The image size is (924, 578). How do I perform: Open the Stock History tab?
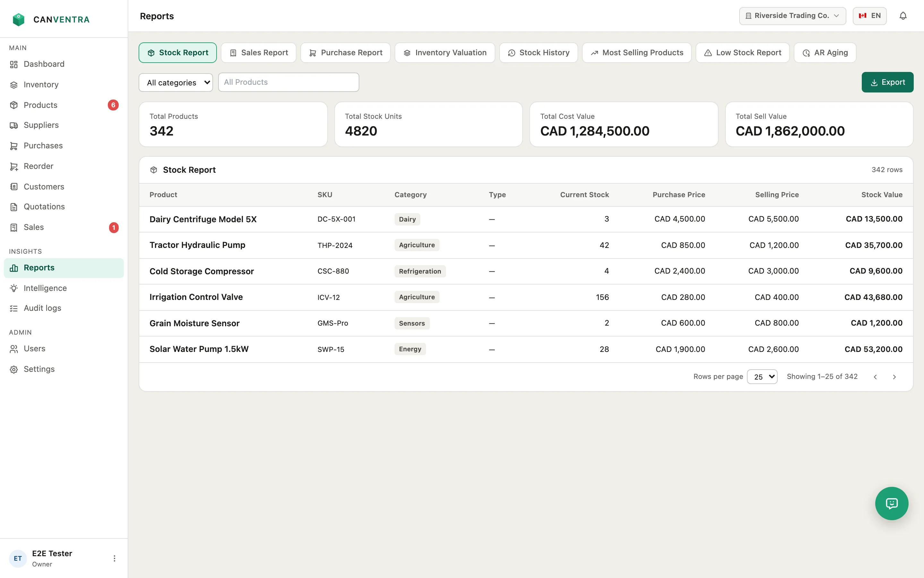538,53
